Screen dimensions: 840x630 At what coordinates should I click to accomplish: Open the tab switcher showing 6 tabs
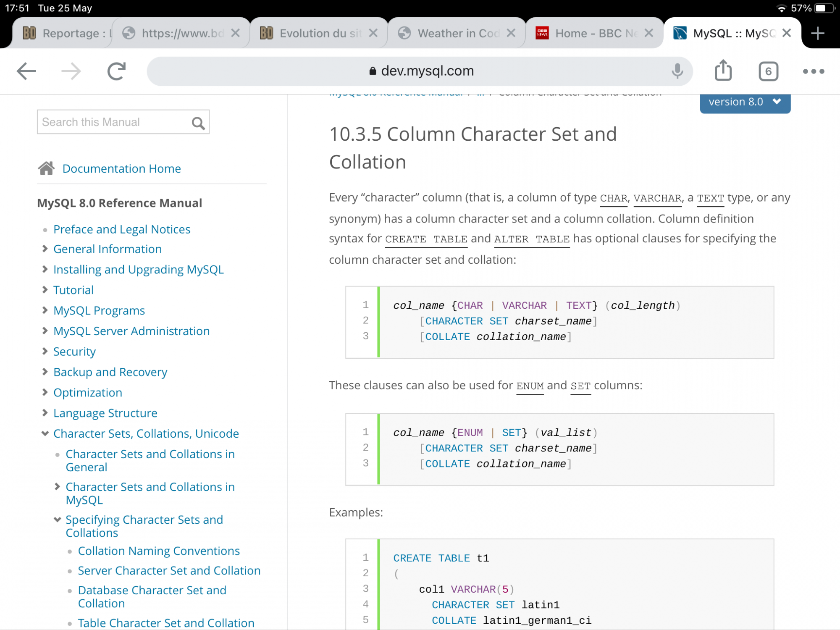768,71
